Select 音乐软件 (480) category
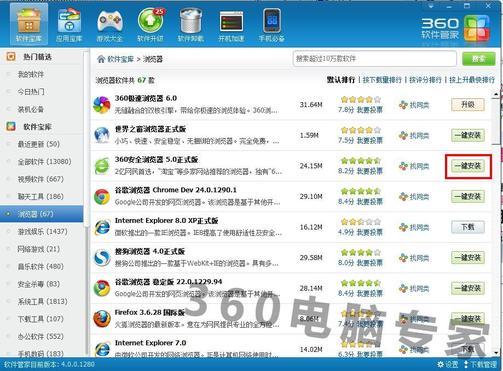Screen dimensions: 503x371 (x=42, y=266)
